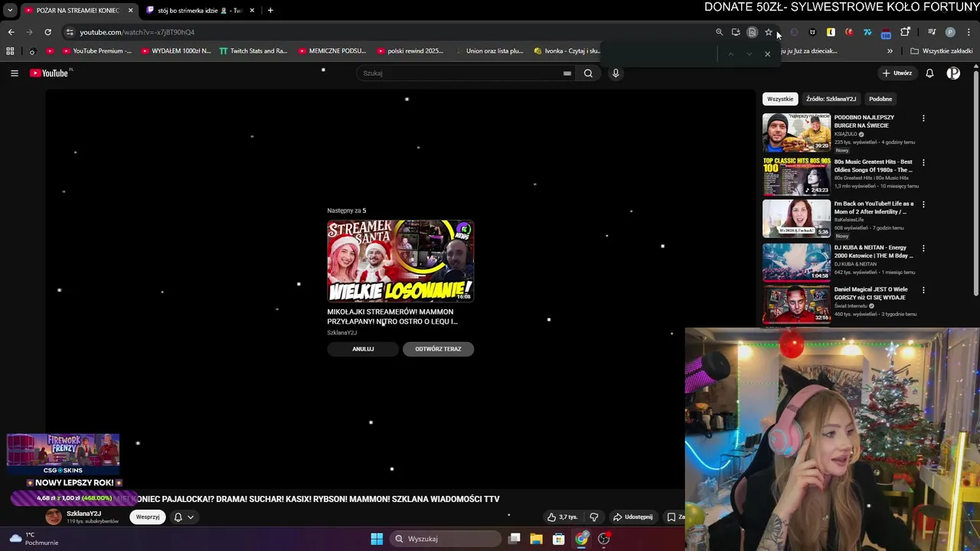980x551 pixels.
Task: Open the Windows Start button
Action: point(377,539)
